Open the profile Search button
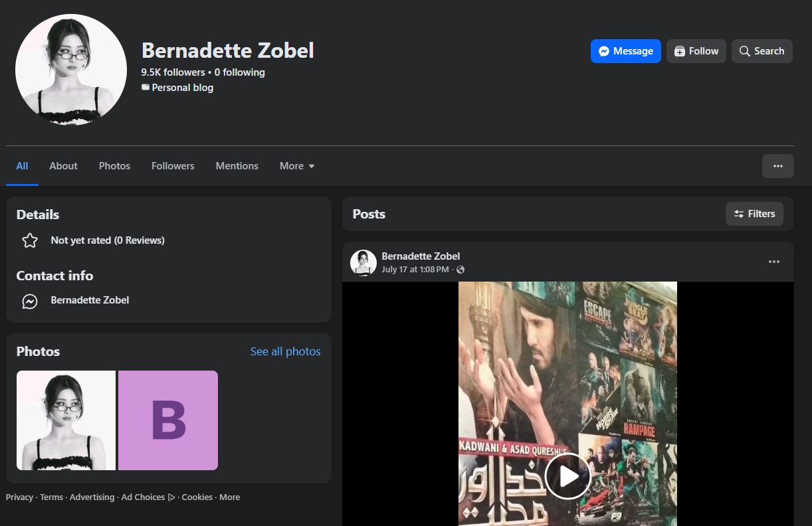 coord(761,51)
